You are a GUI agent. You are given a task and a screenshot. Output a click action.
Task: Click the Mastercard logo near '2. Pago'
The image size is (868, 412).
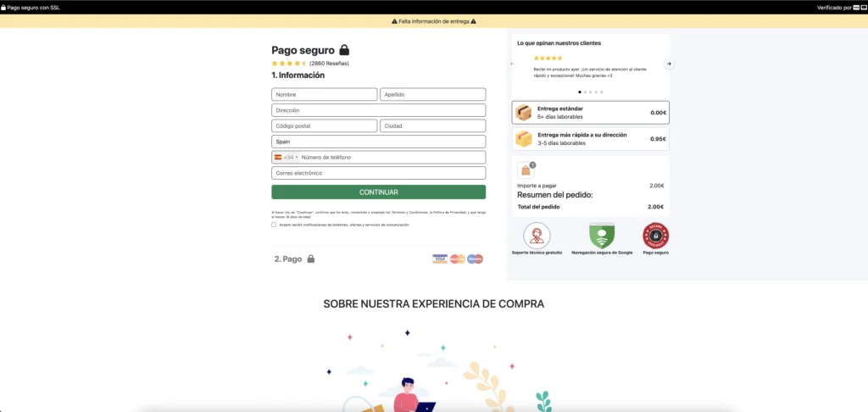click(x=457, y=259)
